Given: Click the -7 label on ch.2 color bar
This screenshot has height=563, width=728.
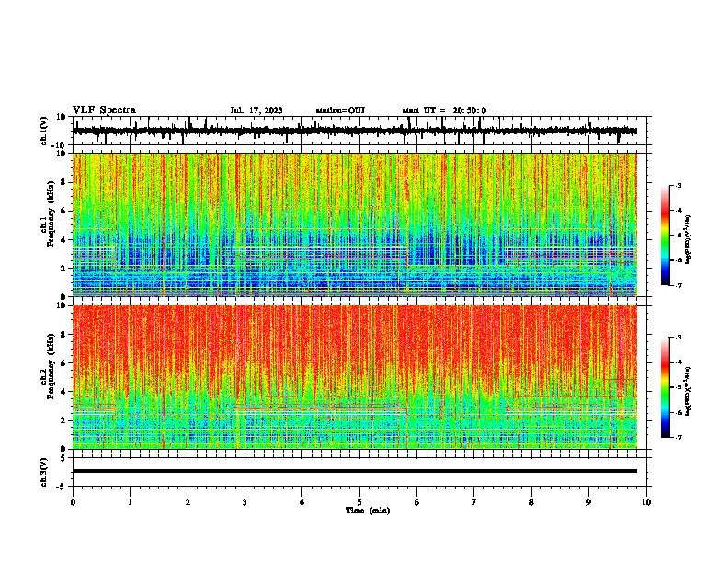Looking at the screenshot, I should 677,437.
